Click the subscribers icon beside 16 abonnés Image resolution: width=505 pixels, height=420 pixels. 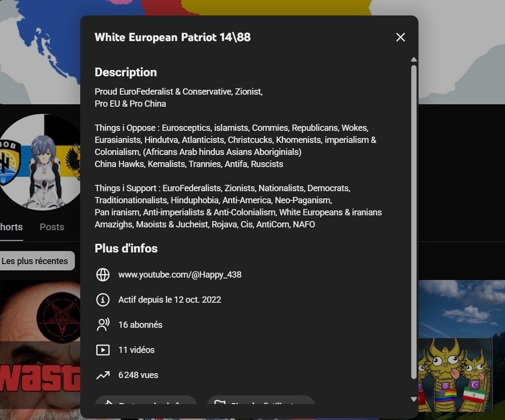tap(103, 325)
